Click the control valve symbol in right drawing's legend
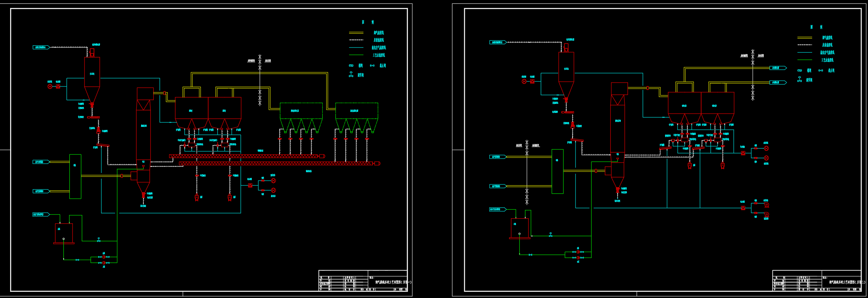Image resolution: width=868 pixels, height=298 pixels. tap(799, 79)
